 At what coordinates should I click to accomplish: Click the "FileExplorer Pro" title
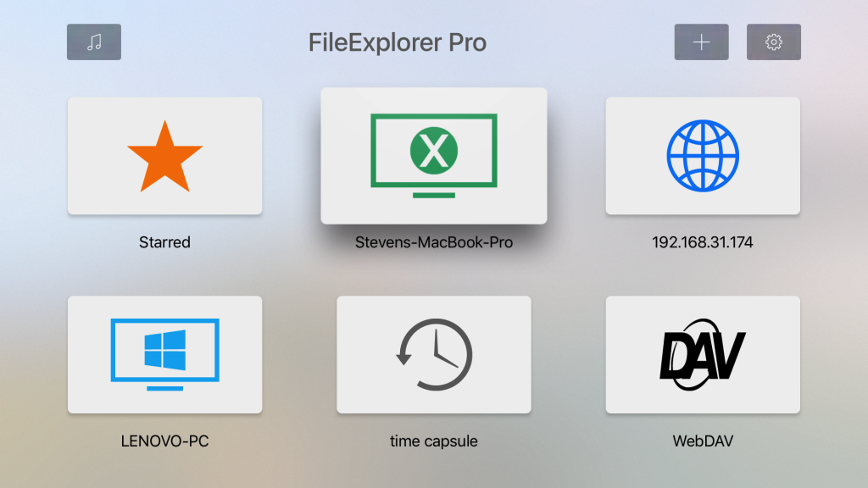pos(398,42)
